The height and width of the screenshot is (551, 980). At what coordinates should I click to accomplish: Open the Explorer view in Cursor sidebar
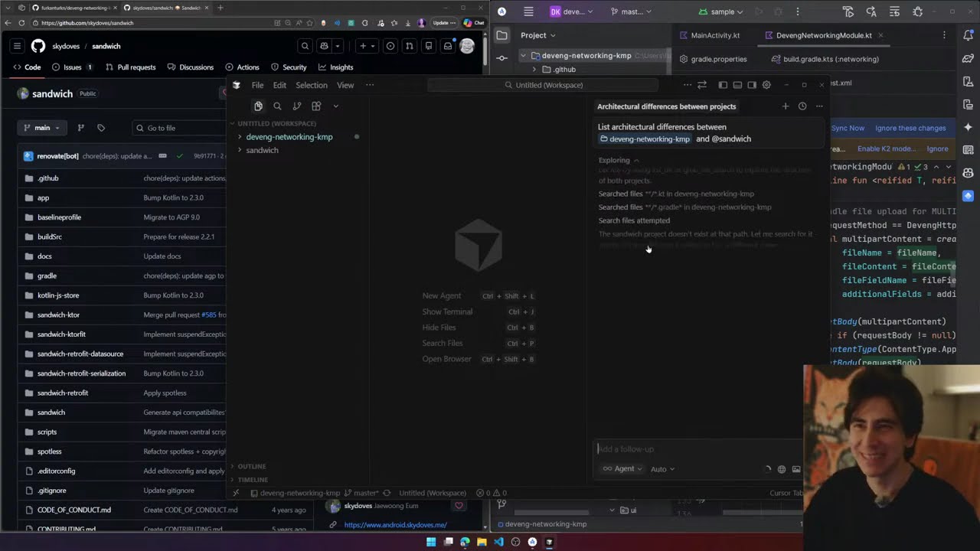tap(258, 106)
